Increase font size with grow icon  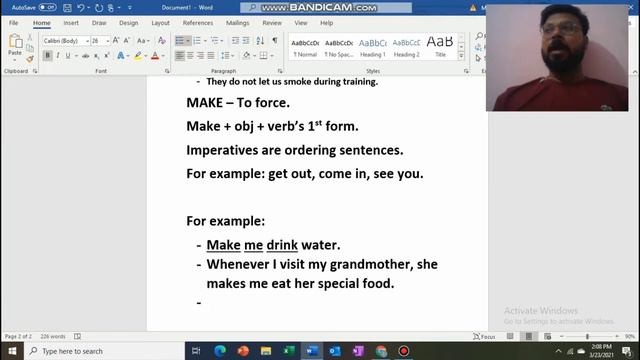point(116,40)
